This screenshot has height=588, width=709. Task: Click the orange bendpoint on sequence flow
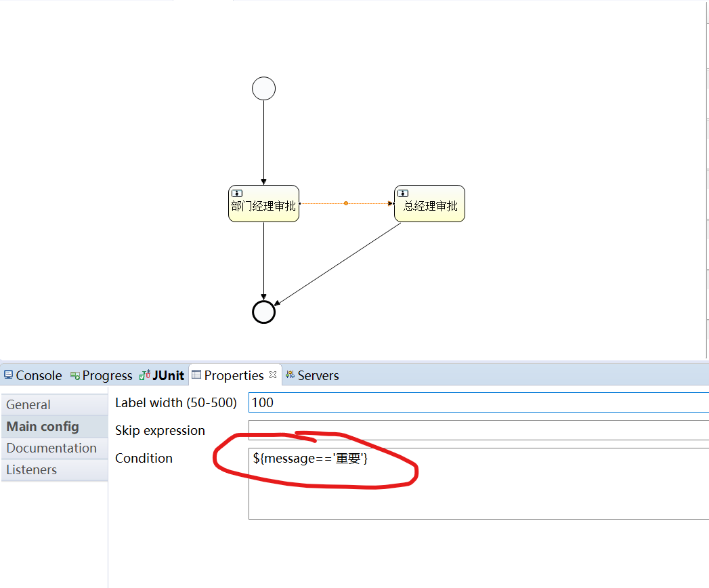(x=346, y=203)
